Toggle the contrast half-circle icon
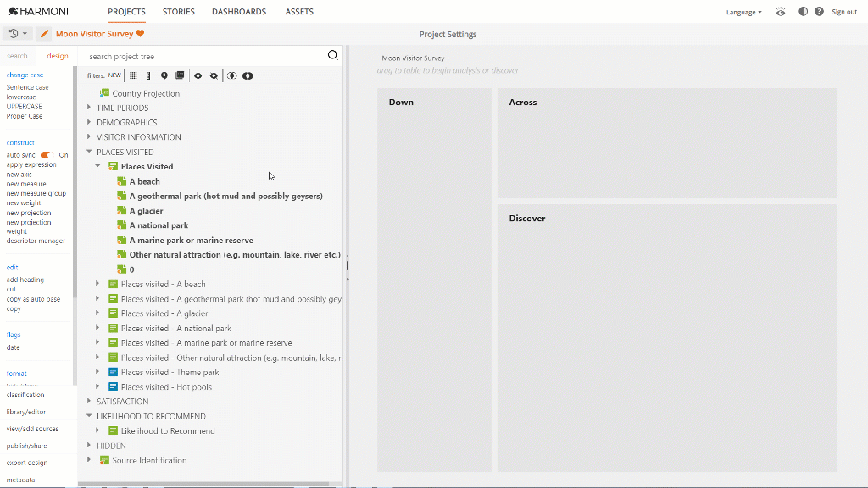Screen dimensions: 868x488 803,12
